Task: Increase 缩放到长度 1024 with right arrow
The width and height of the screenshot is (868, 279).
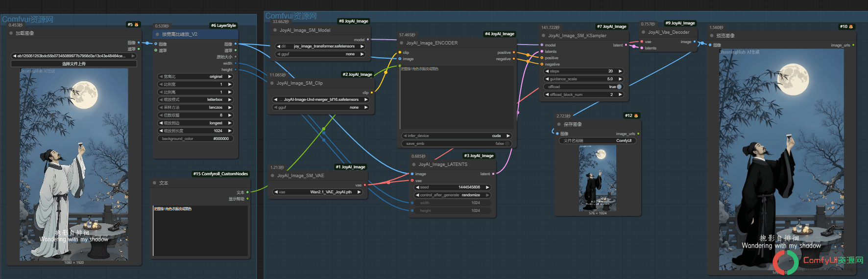Action: (x=230, y=131)
